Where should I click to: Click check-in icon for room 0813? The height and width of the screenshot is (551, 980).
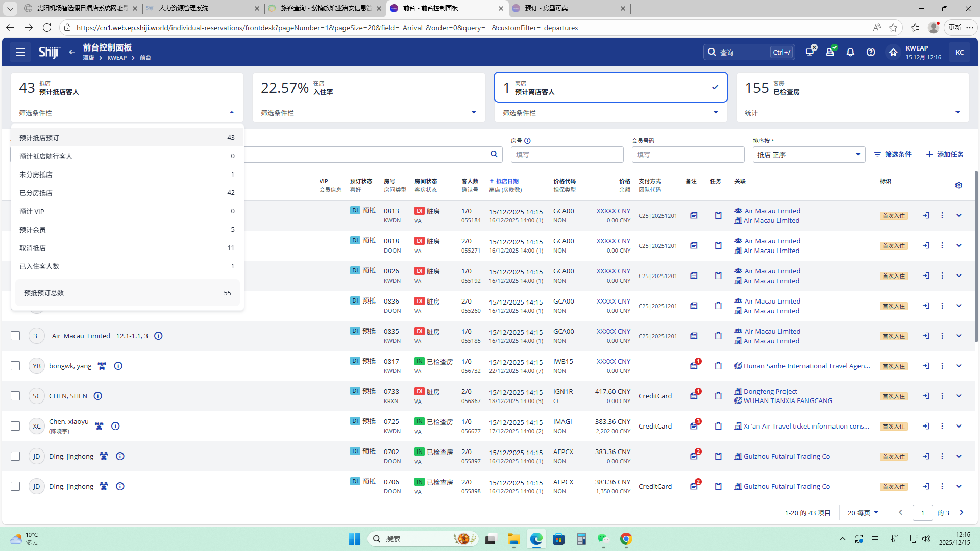(926, 215)
